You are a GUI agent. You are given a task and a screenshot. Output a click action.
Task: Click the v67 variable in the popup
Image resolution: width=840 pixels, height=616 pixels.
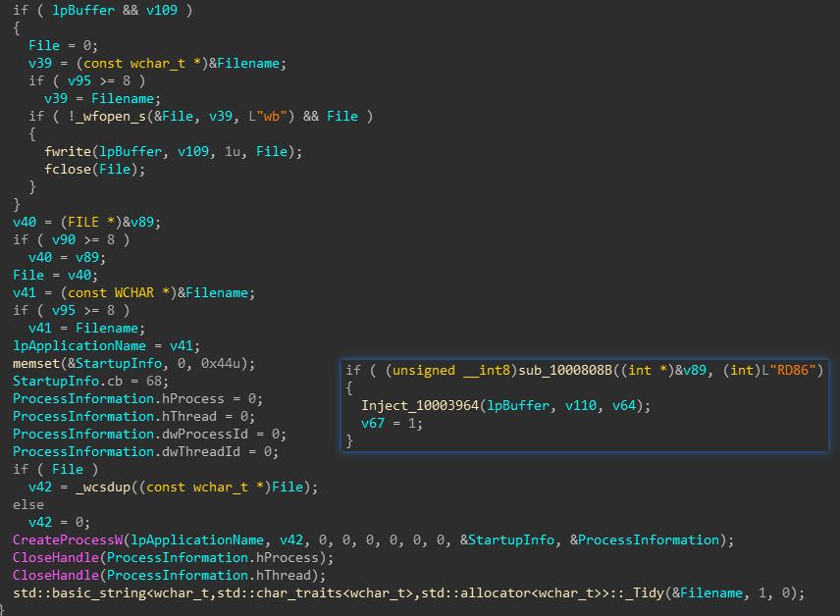[373, 423]
